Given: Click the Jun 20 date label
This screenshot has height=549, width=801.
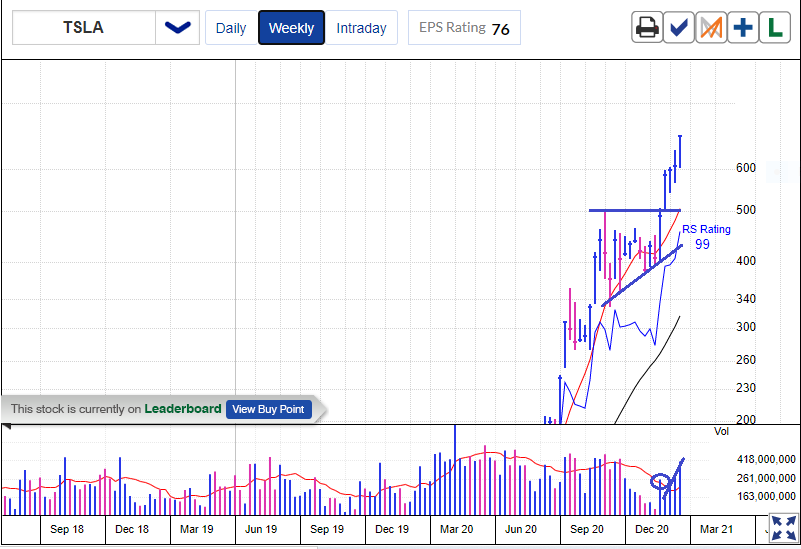Looking at the screenshot, I should click(521, 529).
